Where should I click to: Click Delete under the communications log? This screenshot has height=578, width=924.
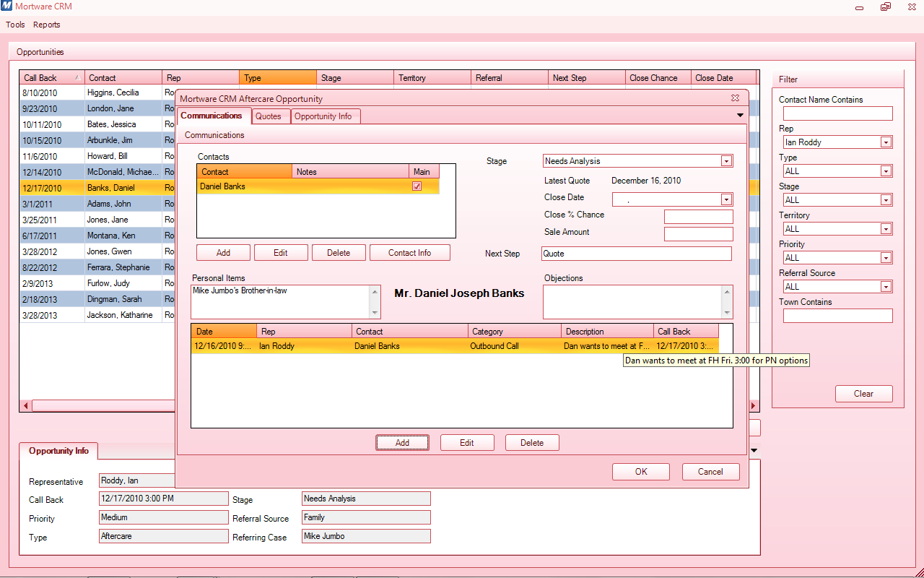[x=532, y=443]
